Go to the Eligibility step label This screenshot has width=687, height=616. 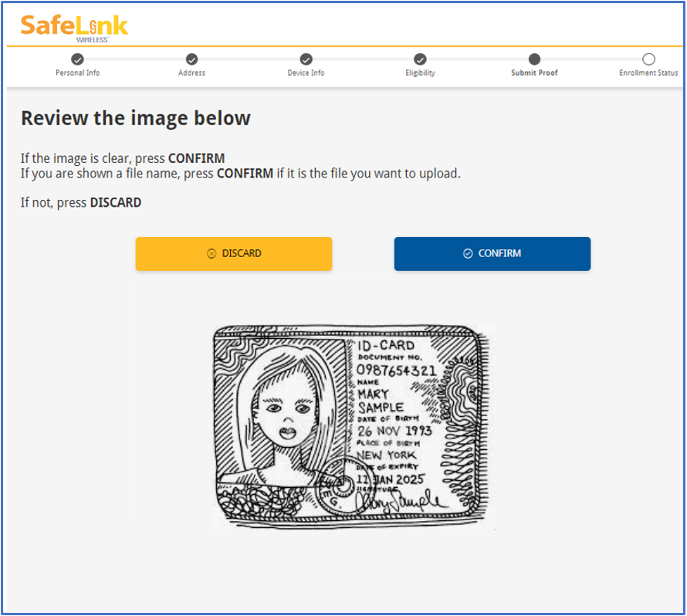pyautogui.click(x=420, y=73)
